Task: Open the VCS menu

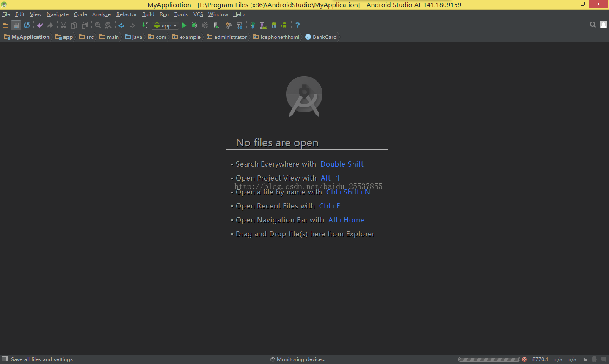Action: coord(198,14)
